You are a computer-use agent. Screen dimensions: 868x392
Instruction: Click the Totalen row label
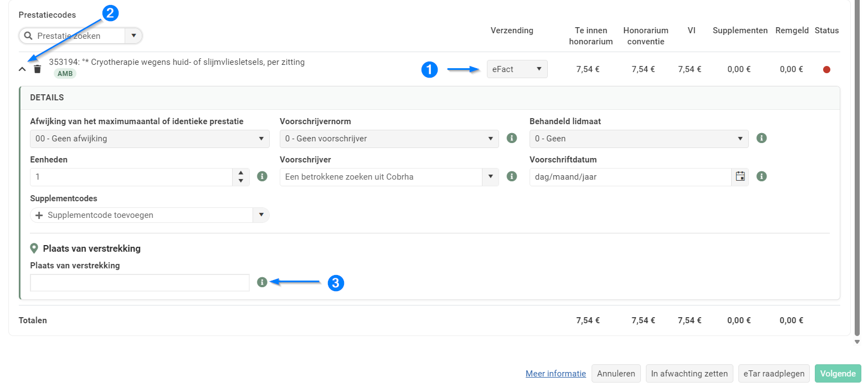click(33, 320)
